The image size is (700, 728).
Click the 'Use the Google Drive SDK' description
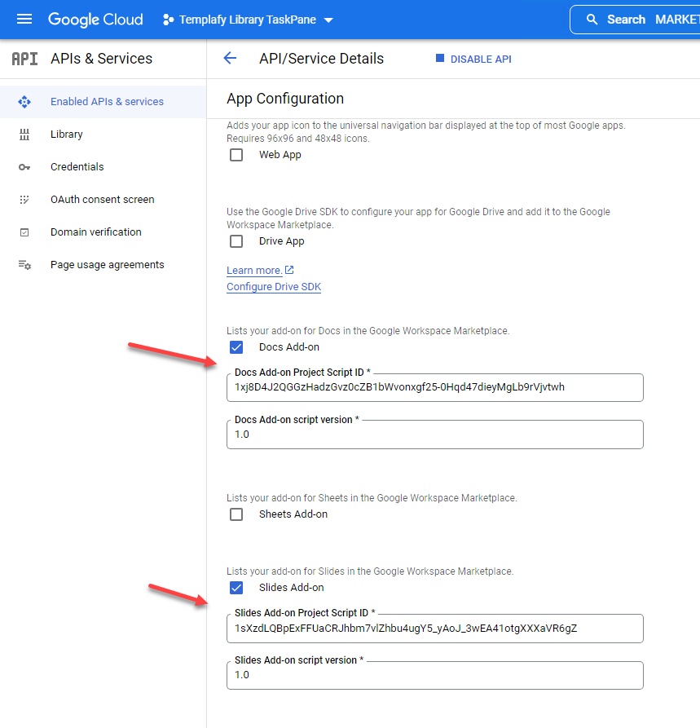[418, 218]
